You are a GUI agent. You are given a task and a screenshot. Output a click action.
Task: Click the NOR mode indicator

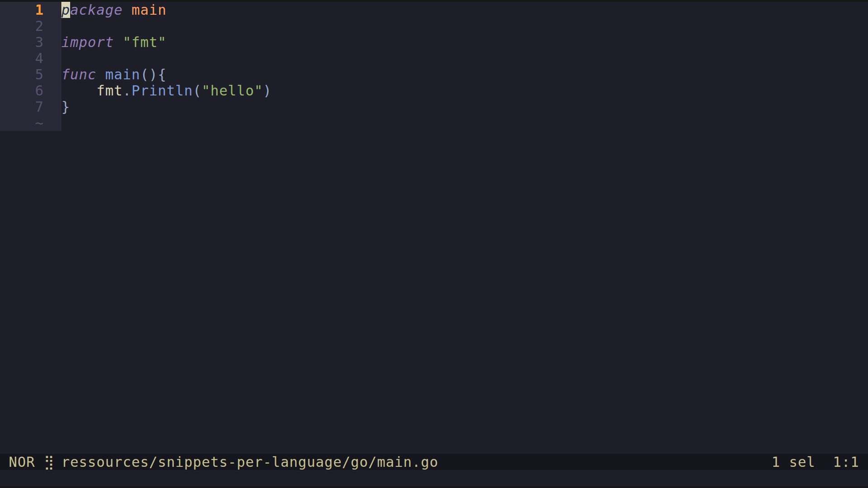point(22,462)
